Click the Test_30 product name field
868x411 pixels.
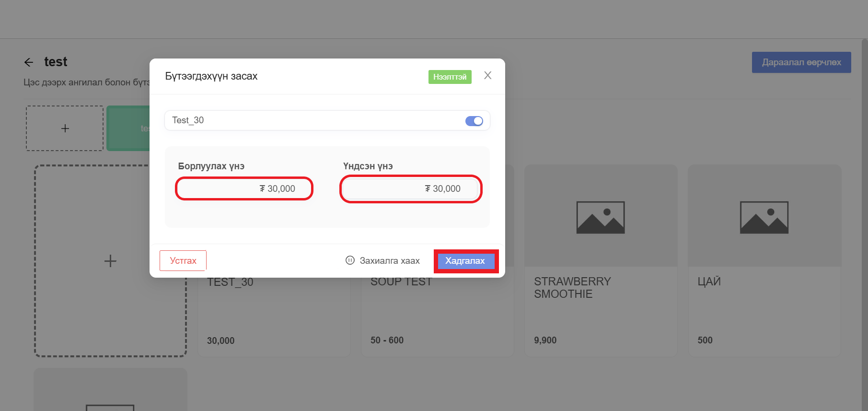point(312,120)
